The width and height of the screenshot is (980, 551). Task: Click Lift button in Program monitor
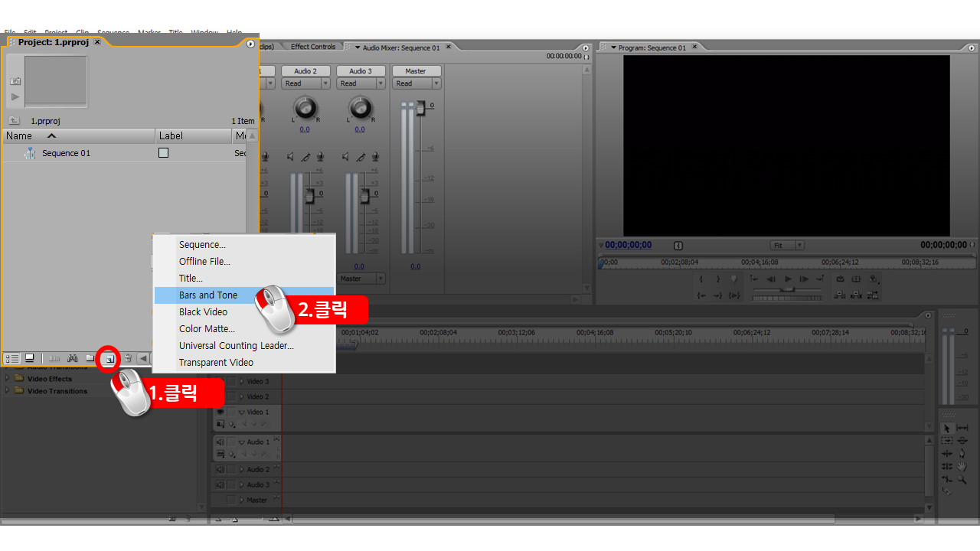click(x=839, y=295)
